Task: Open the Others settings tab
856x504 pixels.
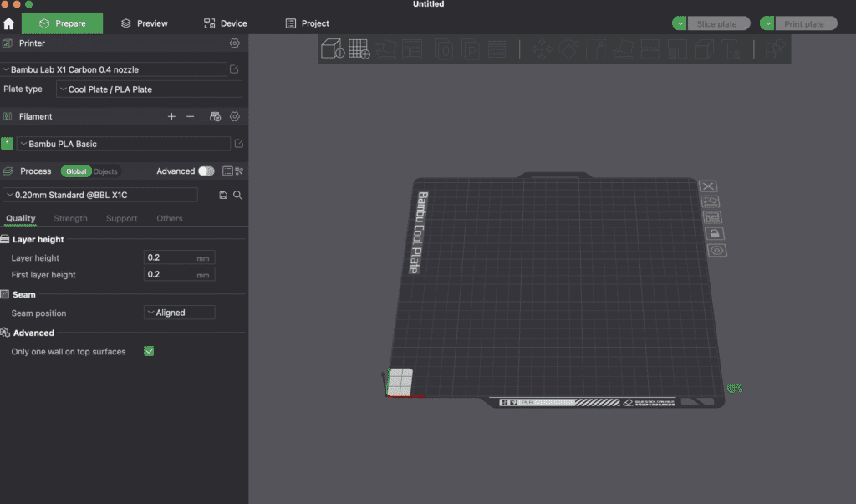Action: click(x=170, y=218)
